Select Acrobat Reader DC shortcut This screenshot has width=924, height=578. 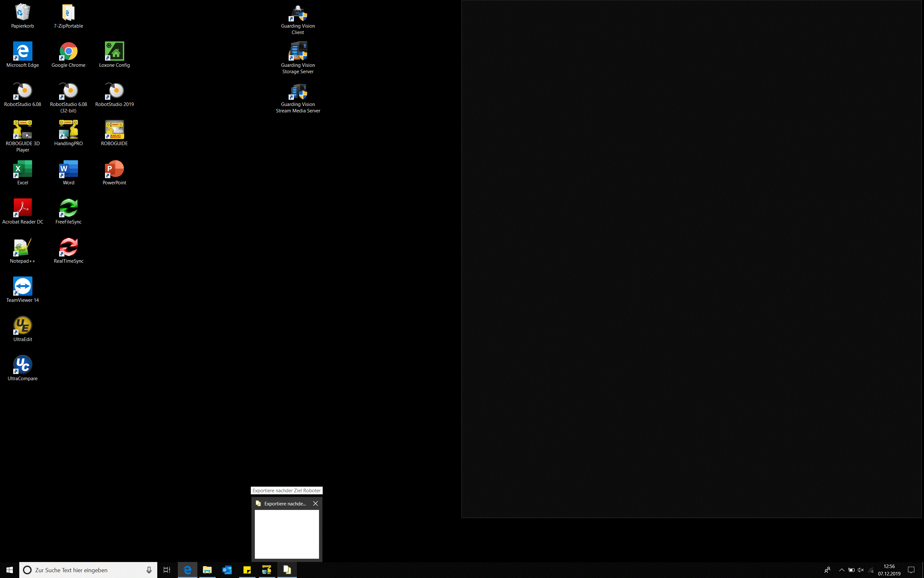click(x=22, y=212)
